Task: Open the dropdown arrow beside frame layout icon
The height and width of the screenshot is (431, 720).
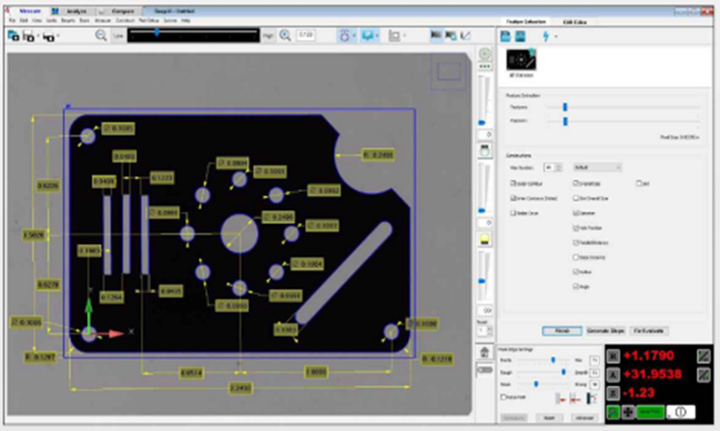Action: click(405, 36)
